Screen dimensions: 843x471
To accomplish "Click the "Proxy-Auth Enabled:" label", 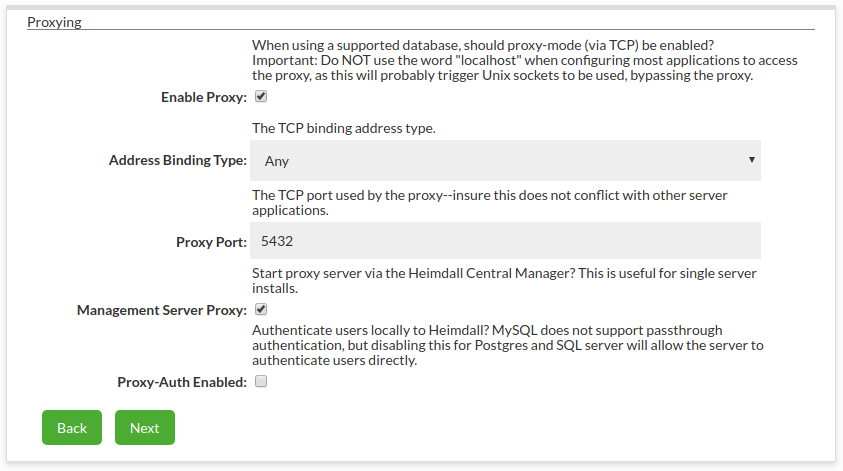I will (181, 382).
